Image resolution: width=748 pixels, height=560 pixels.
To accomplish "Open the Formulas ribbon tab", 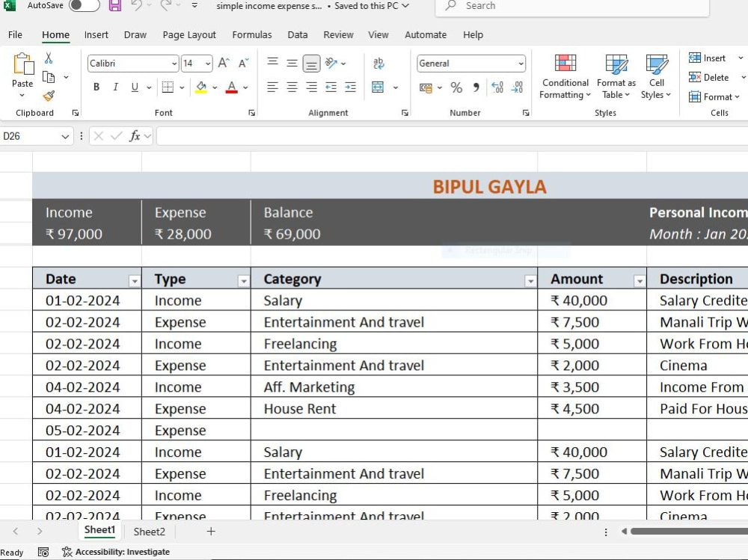I will pos(252,35).
